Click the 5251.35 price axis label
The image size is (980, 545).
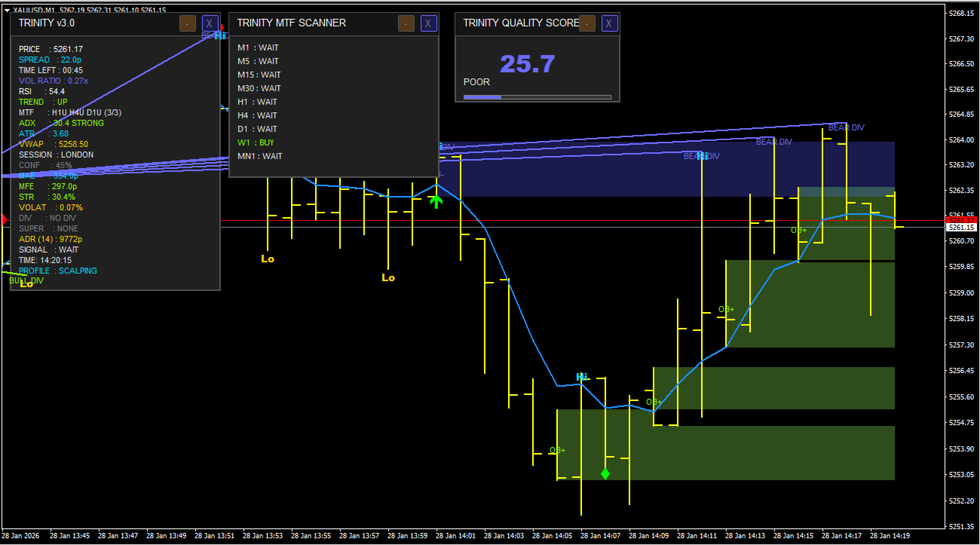tap(962, 526)
